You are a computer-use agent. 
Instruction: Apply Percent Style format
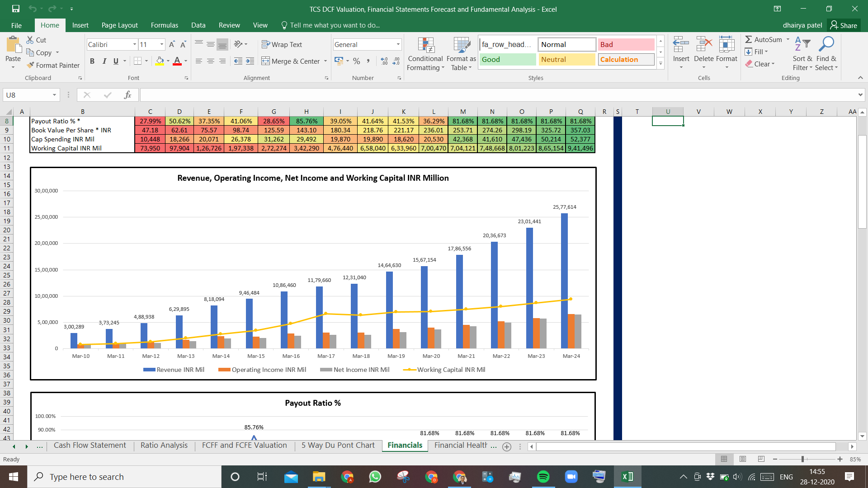pyautogui.click(x=357, y=61)
